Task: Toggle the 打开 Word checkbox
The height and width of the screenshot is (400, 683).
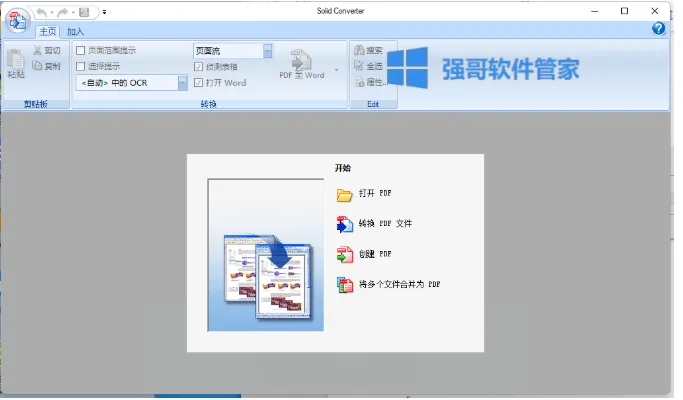Action: pyautogui.click(x=199, y=82)
